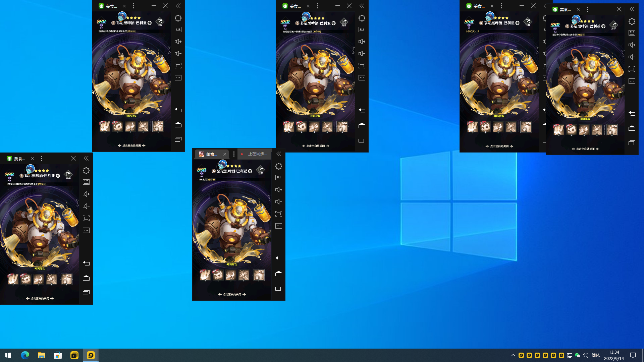Tap Android back button in top-left emulator
Image resolution: width=644 pixels, height=362 pixels.
[x=178, y=110]
